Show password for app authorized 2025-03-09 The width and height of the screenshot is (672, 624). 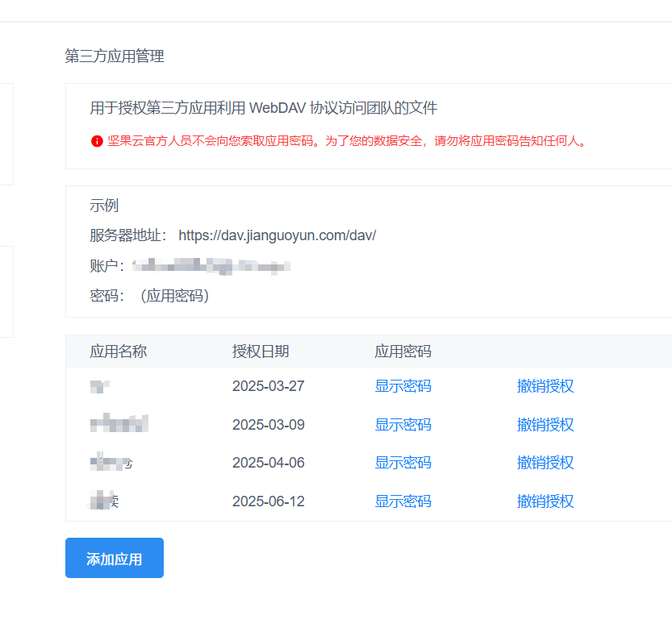pos(403,425)
